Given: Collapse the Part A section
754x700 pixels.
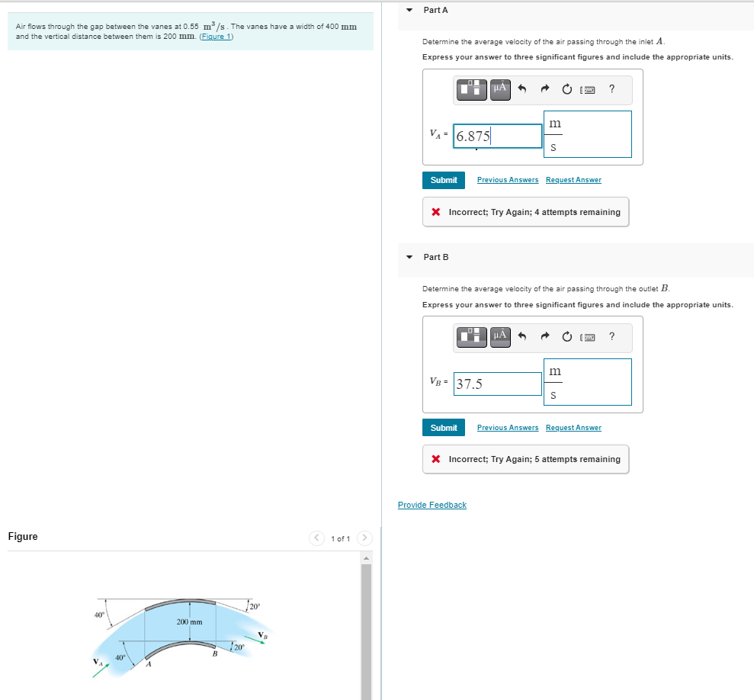Looking at the screenshot, I should pyautogui.click(x=409, y=10).
